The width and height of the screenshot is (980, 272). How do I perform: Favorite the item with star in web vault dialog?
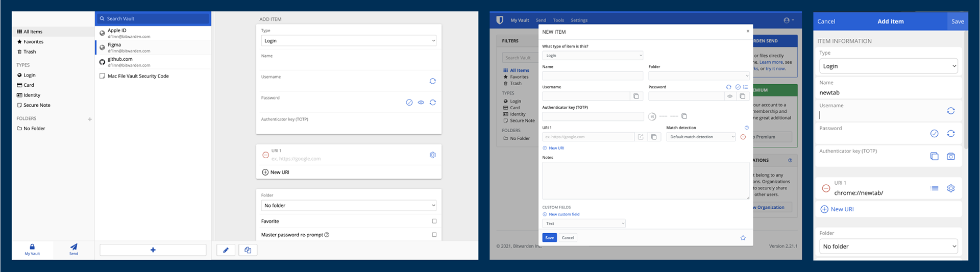(743, 238)
